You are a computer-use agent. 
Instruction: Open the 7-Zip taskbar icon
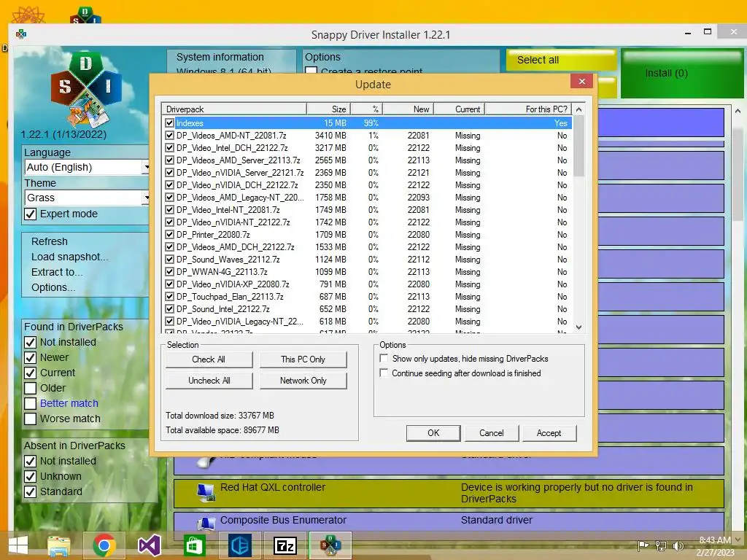pyautogui.click(x=285, y=545)
